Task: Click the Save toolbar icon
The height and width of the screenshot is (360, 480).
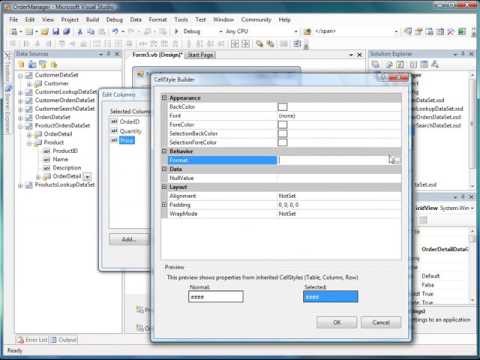Action: tap(56, 31)
